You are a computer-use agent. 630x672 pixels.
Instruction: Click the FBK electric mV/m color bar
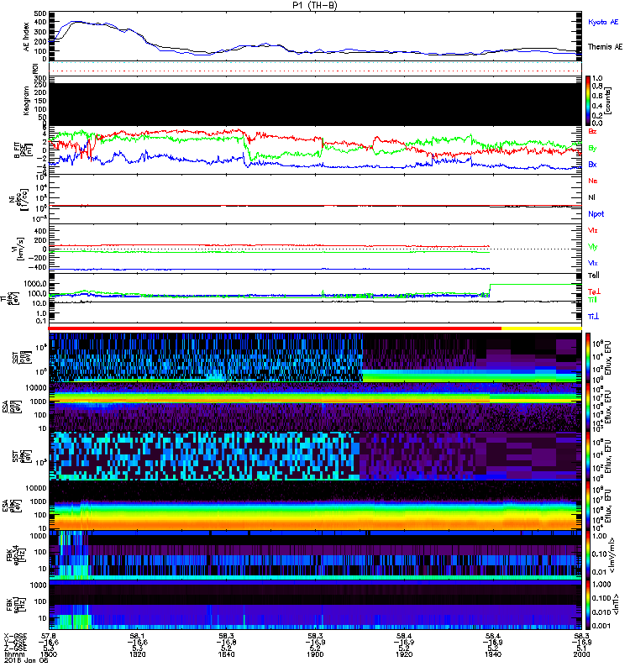(x=588, y=555)
